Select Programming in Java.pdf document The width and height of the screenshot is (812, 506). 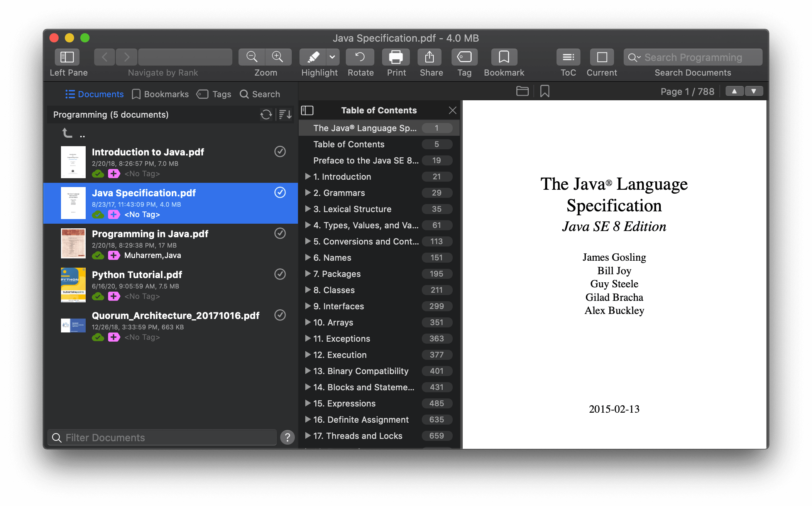tap(171, 244)
